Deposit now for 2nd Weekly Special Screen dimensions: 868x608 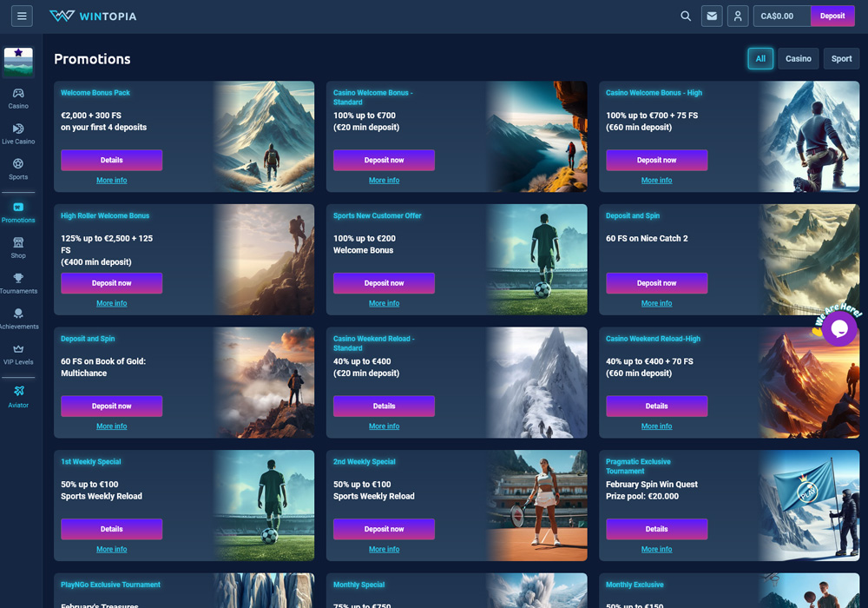(x=385, y=529)
